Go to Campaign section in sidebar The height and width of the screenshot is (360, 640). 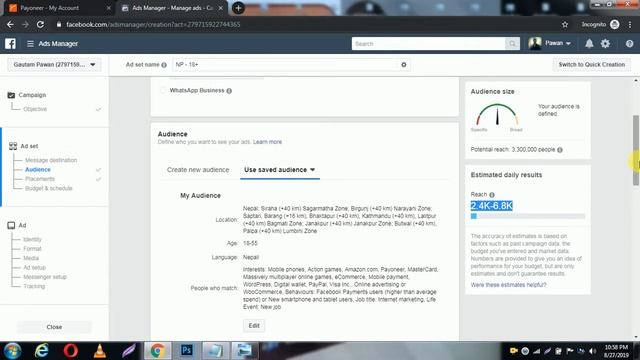pos(32,95)
